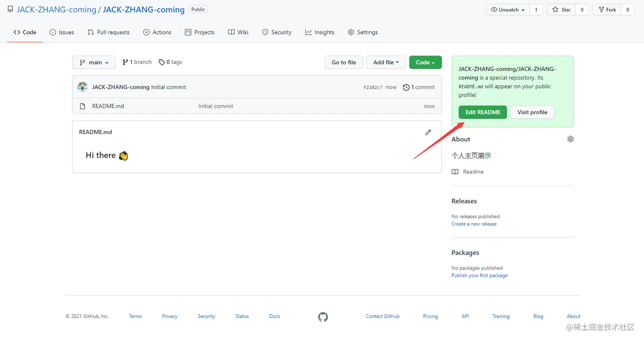644x341 pixels.
Task: Click the clock history icon beside 1 commit
Action: coord(406,87)
